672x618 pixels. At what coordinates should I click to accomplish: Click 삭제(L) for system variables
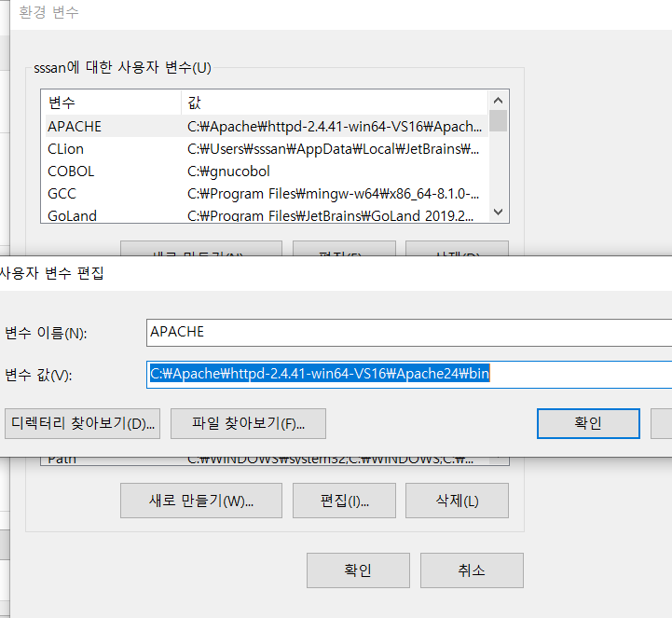pyautogui.click(x=457, y=501)
